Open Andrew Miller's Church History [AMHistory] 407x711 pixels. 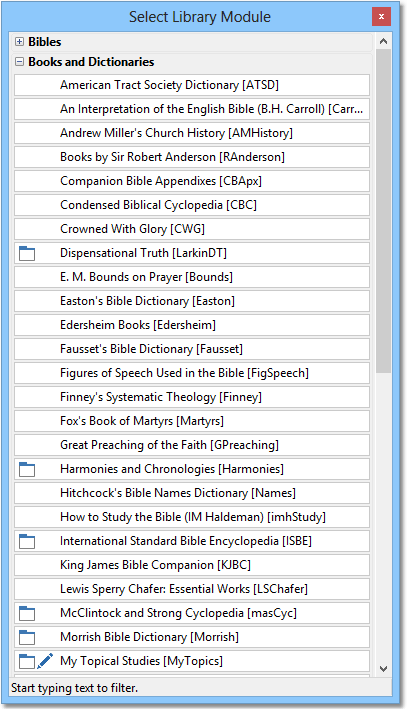(192, 133)
